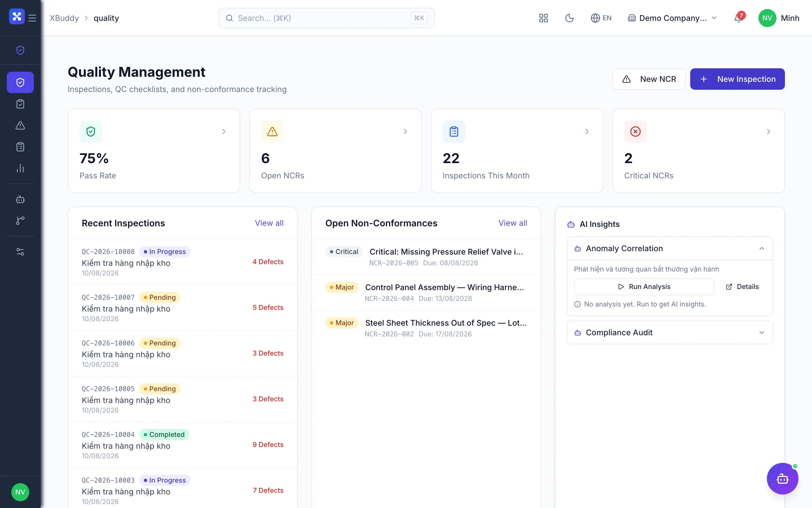
Task: Click Major badge on NCR-2026-004
Action: (x=342, y=287)
